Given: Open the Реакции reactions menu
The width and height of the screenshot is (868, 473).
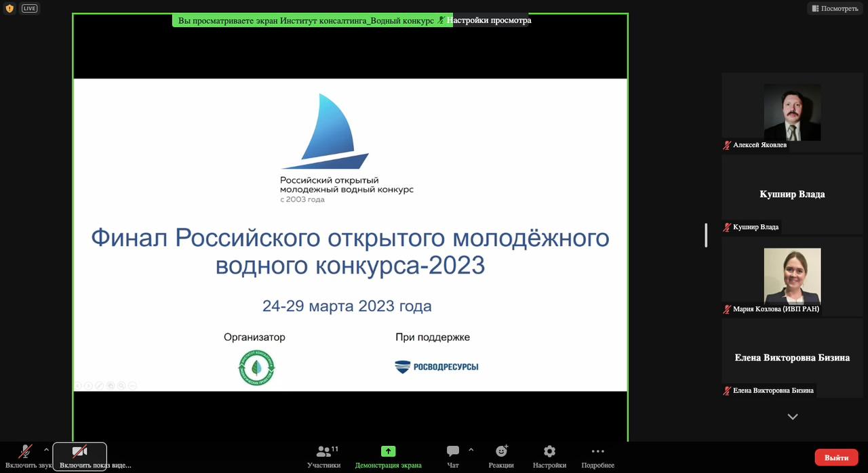Looking at the screenshot, I should 501,457.
